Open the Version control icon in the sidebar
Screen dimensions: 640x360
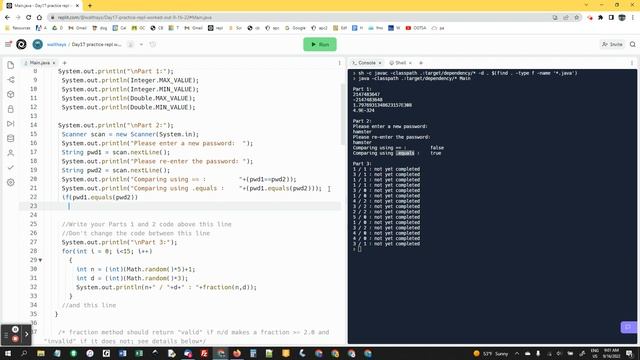(x=11, y=80)
